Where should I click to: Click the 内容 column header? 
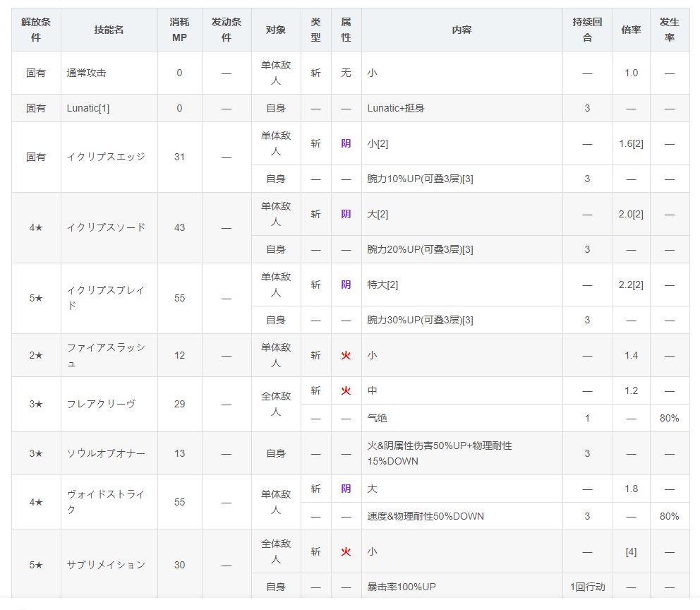pos(461,30)
